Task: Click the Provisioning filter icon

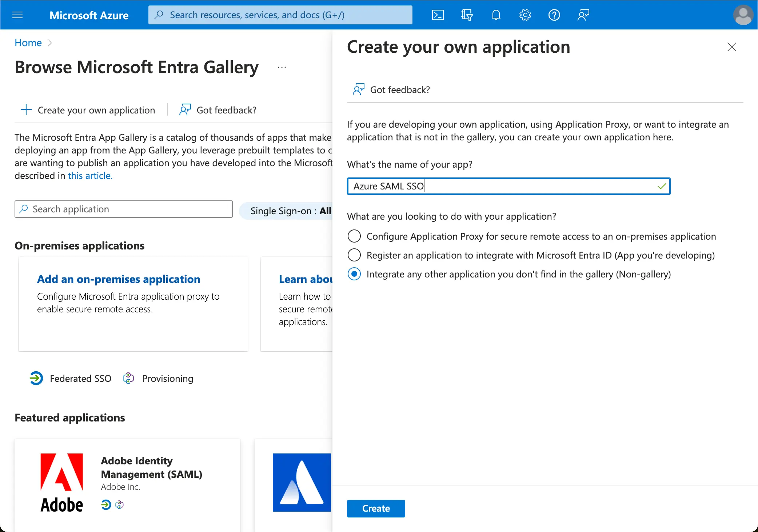Action: pyautogui.click(x=129, y=378)
